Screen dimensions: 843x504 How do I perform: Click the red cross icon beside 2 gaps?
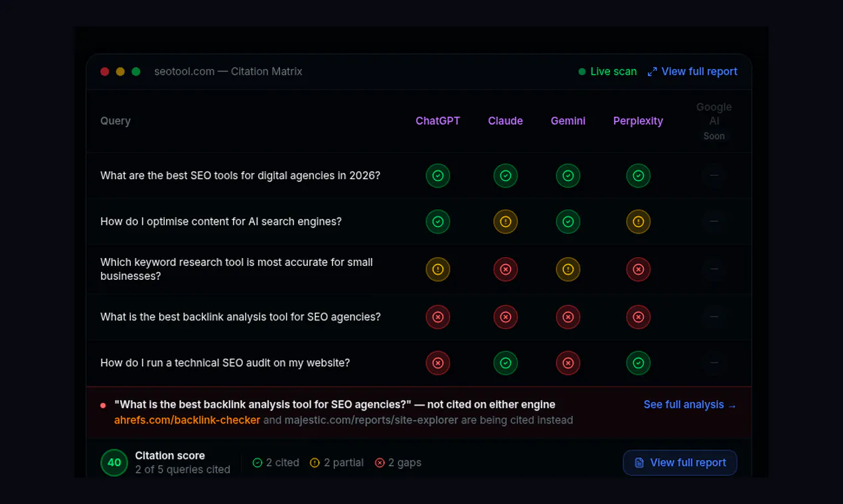click(x=380, y=463)
